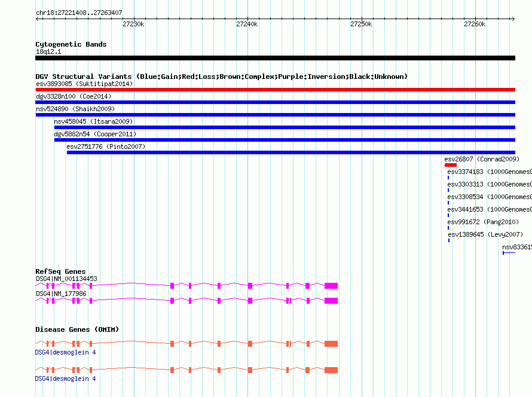Click the right arrow of the coordinate ruler
The image size is (532, 397).
pyautogui.click(x=513, y=19)
